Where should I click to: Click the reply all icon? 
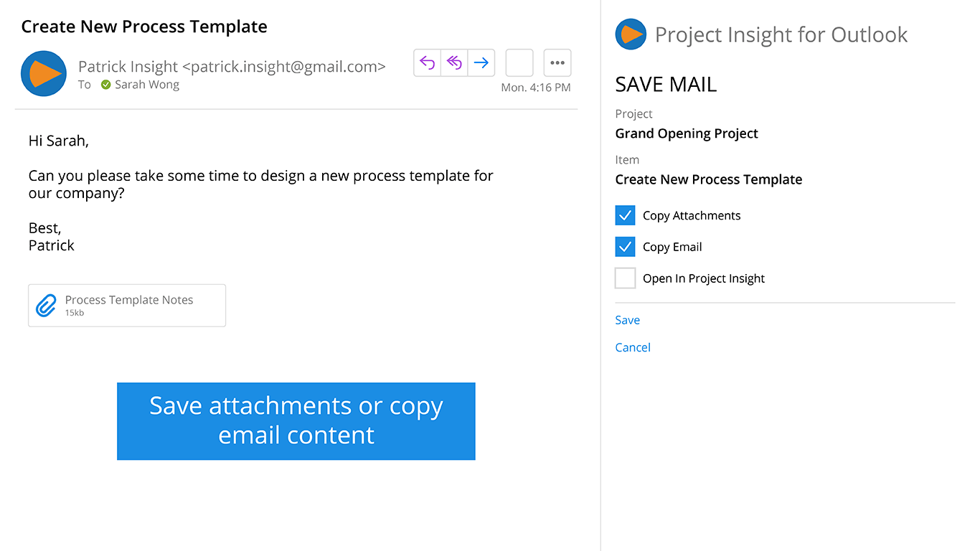454,63
